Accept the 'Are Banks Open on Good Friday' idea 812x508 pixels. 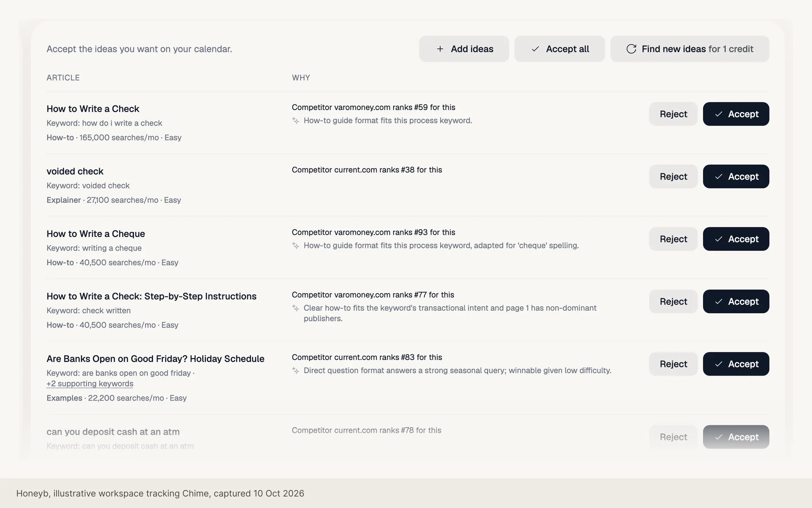(736, 364)
